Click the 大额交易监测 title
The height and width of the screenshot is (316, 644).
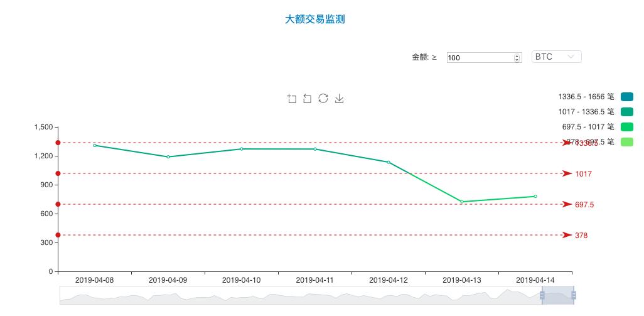point(315,19)
